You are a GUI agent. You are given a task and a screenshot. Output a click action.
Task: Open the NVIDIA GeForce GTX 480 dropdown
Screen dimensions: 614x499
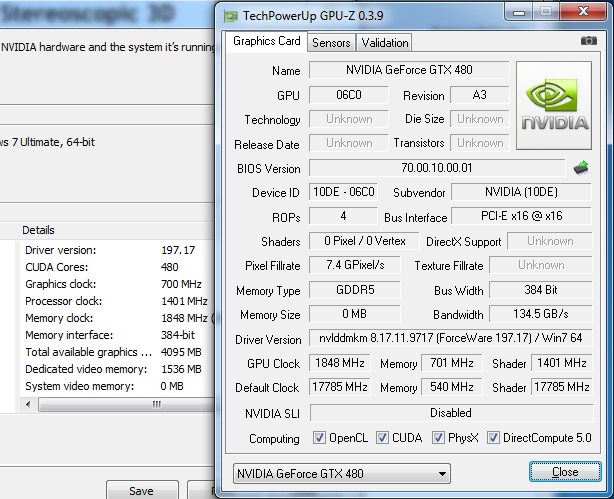pos(341,474)
